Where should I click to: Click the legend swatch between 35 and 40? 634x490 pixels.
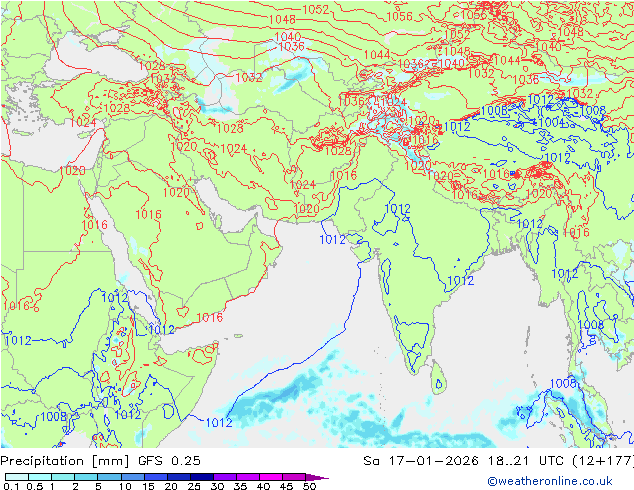point(248,477)
